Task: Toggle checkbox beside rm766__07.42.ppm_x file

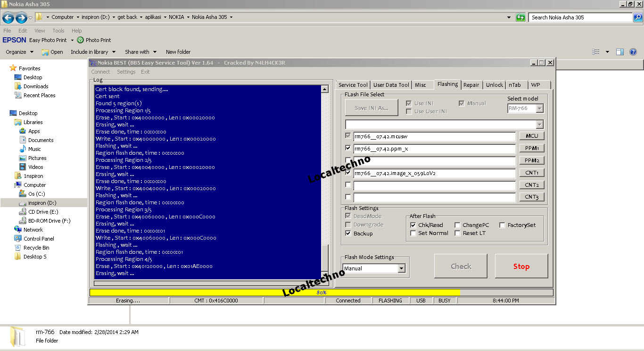Action: [x=348, y=148]
